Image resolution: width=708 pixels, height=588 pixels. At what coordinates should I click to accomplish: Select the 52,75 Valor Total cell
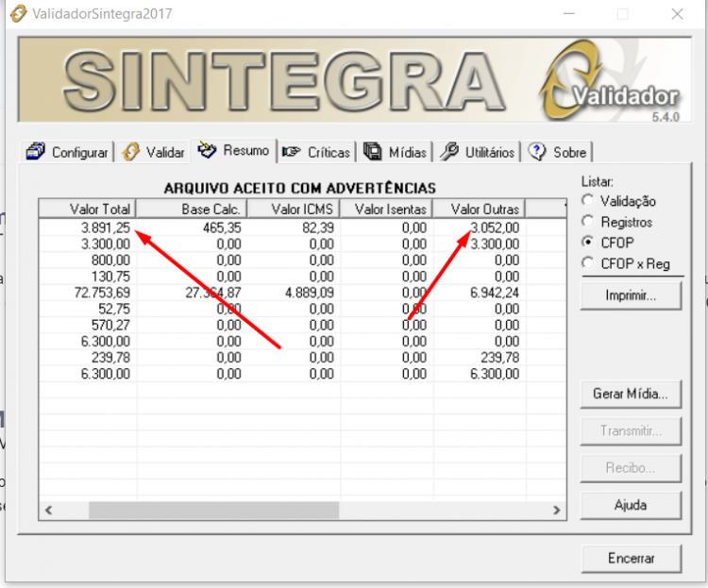tap(114, 309)
